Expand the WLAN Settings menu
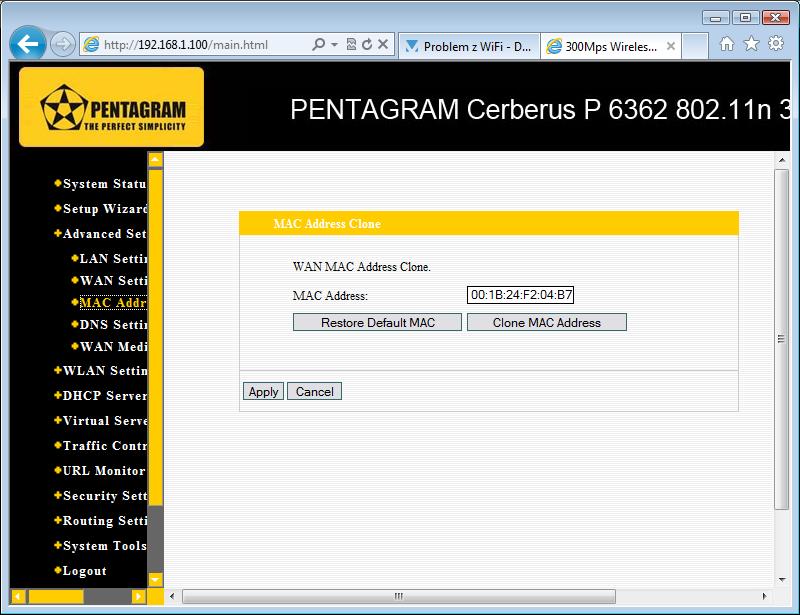Viewport: 800px width, 615px height. point(104,371)
